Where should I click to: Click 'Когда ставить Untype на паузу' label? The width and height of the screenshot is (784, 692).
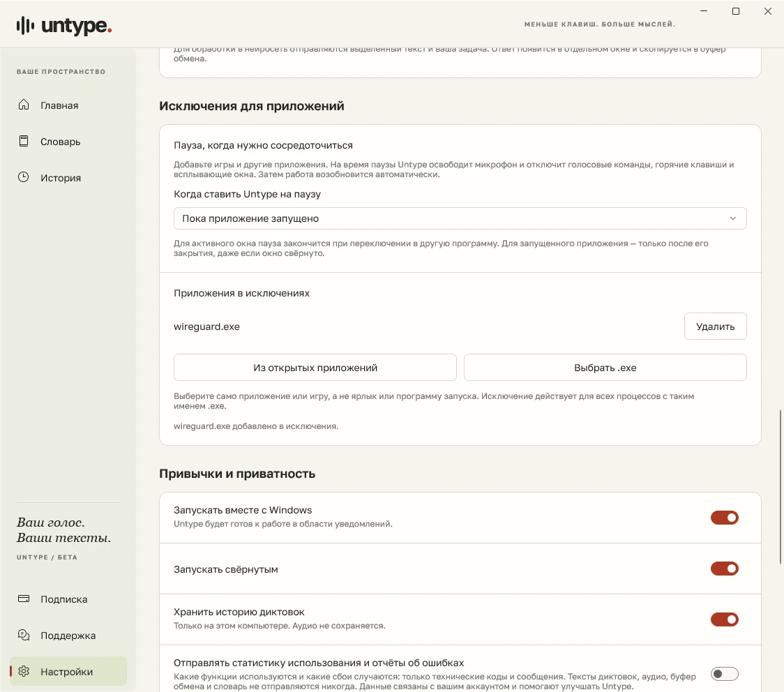pos(247,194)
